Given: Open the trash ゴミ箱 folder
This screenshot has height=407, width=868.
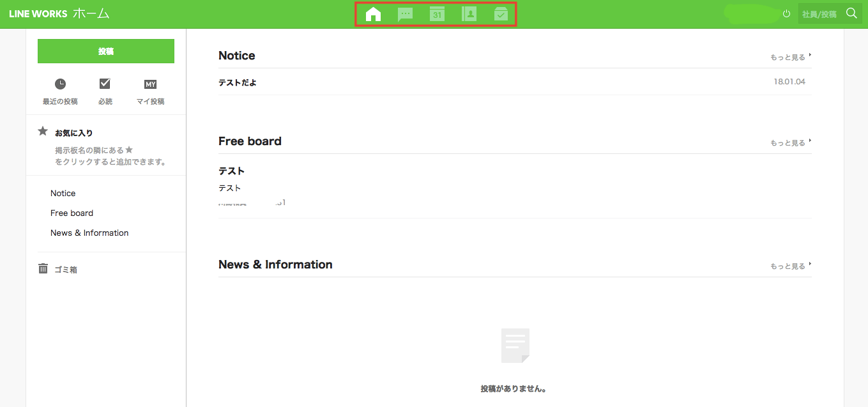Looking at the screenshot, I should click(65, 270).
